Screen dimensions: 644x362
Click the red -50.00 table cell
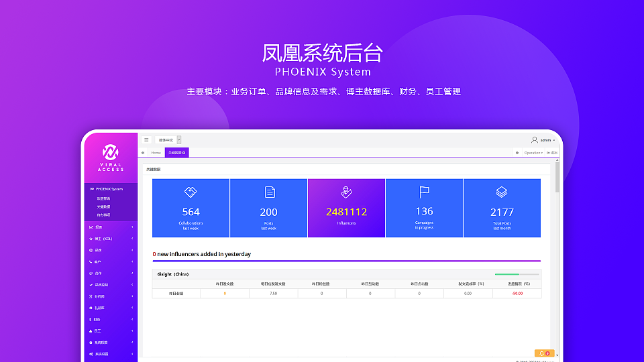tap(517, 294)
